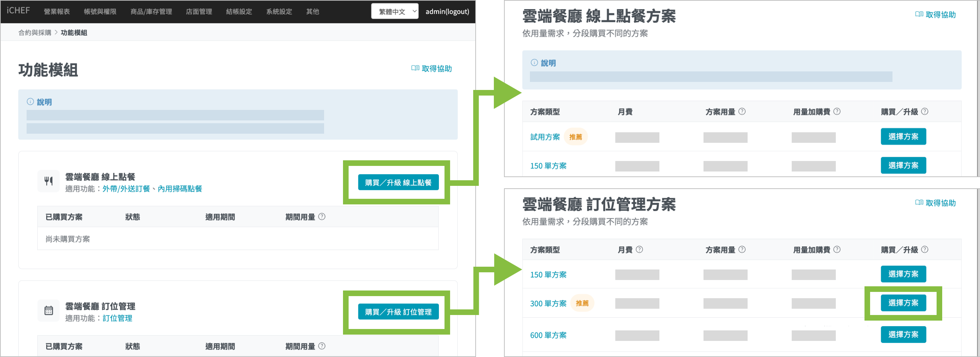Click the 購買／升級 線上點餐 button
The width and height of the screenshot is (980, 357).
[x=398, y=182]
